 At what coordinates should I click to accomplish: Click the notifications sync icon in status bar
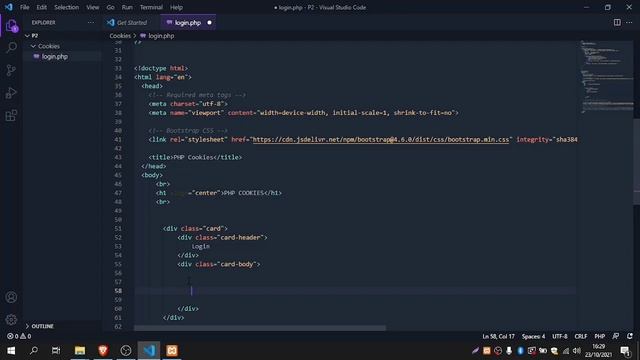click(x=630, y=336)
